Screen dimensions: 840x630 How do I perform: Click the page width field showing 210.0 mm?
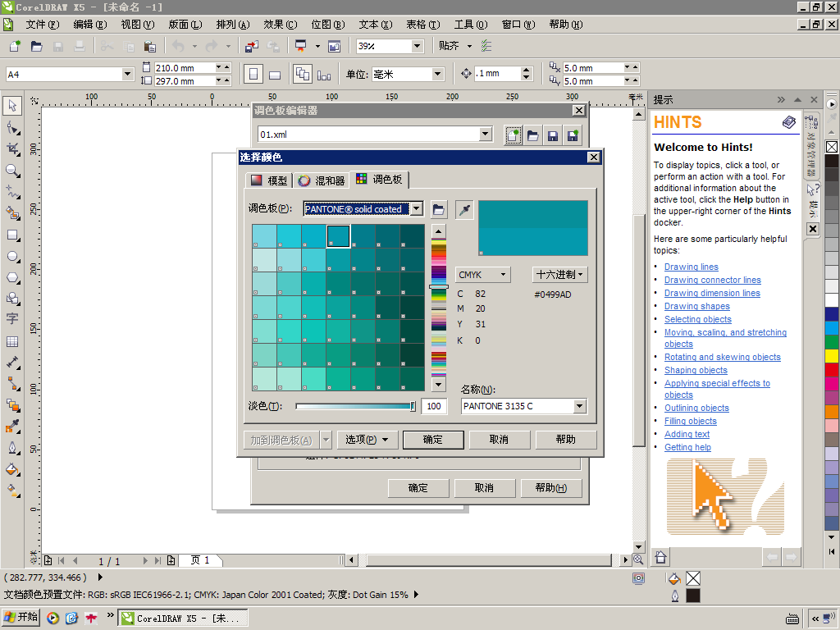pos(185,68)
